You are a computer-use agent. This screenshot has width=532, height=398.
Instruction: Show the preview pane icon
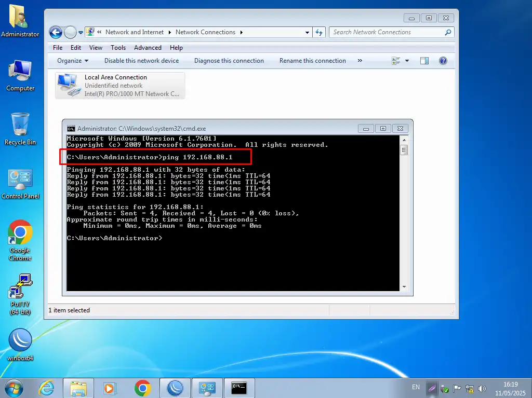click(x=424, y=61)
